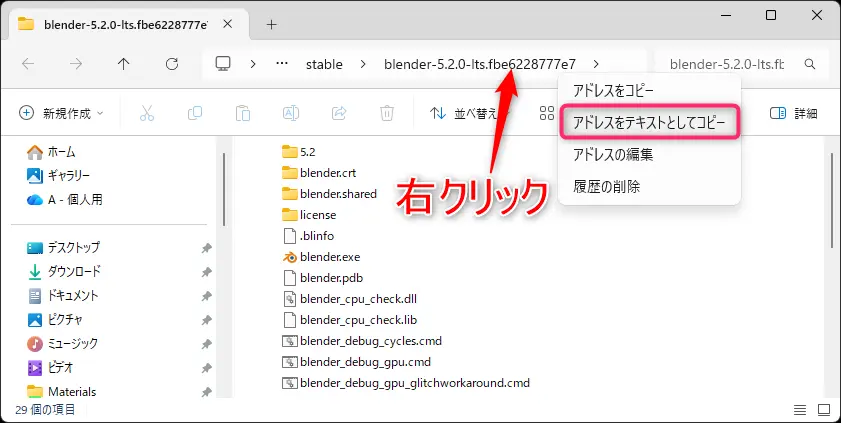Click the Cut scissors icon
Viewport: 841px width, 423px height.
pyautogui.click(x=146, y=113)
